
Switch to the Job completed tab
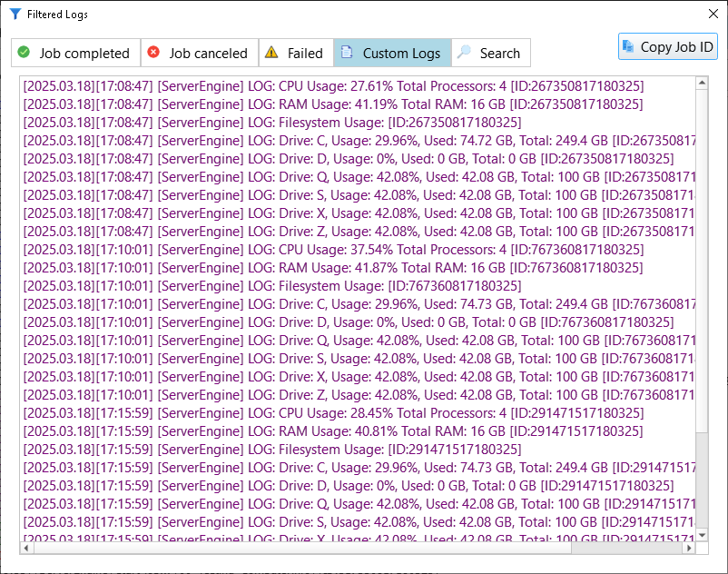pyautogui.click(x=76, y=54)
